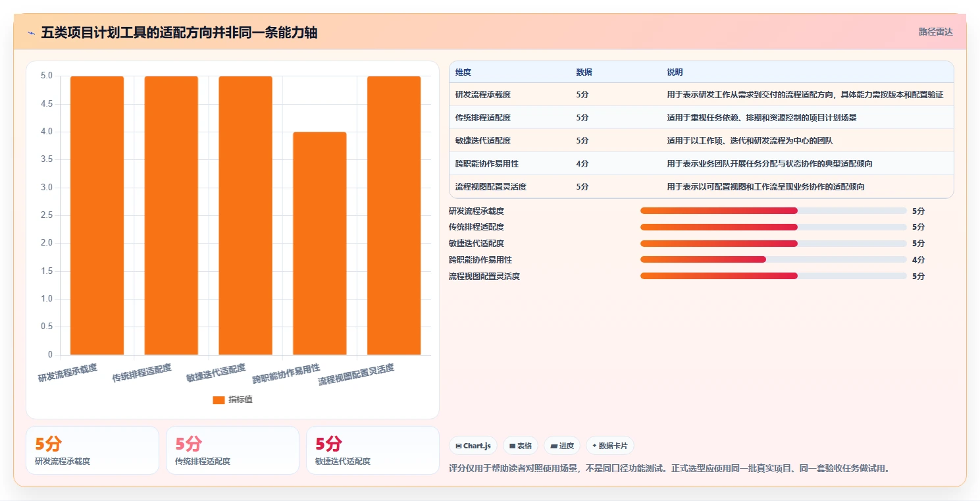Click the description starting 适用于以工作项

click(x=750, y=141)
